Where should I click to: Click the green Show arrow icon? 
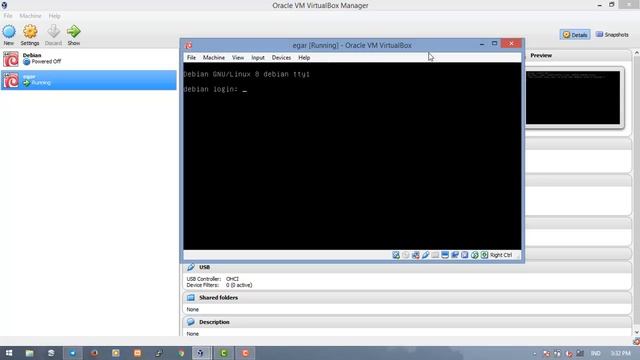click(x=73, y=31)
